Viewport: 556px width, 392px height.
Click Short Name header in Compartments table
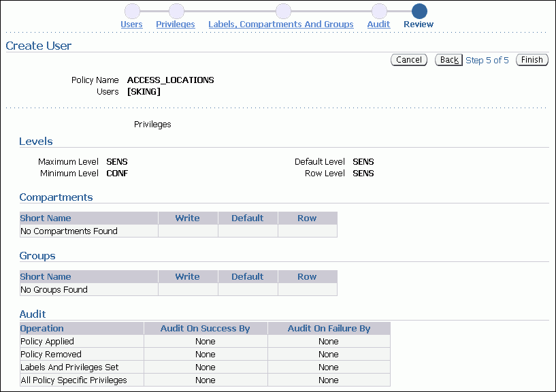(46, 218)
